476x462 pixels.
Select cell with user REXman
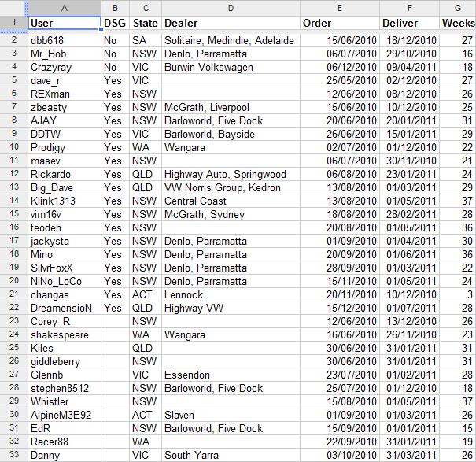click(65, 94)
